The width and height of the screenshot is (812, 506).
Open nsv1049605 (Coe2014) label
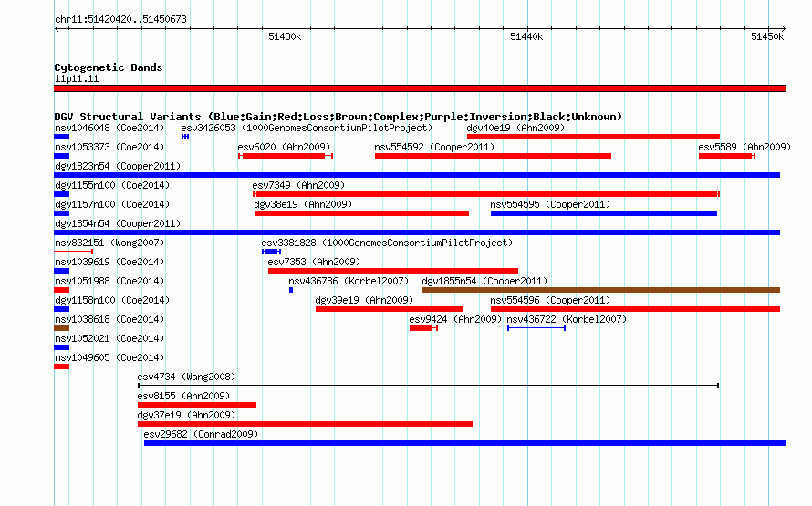coord(109,357)
